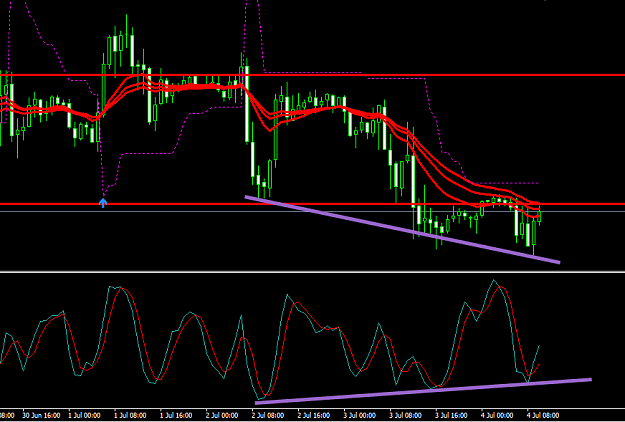The height and width of the screenshot is (422, 625).
Task: Click the '3 Jul 08:00' time label
Action: pos(406,415)
